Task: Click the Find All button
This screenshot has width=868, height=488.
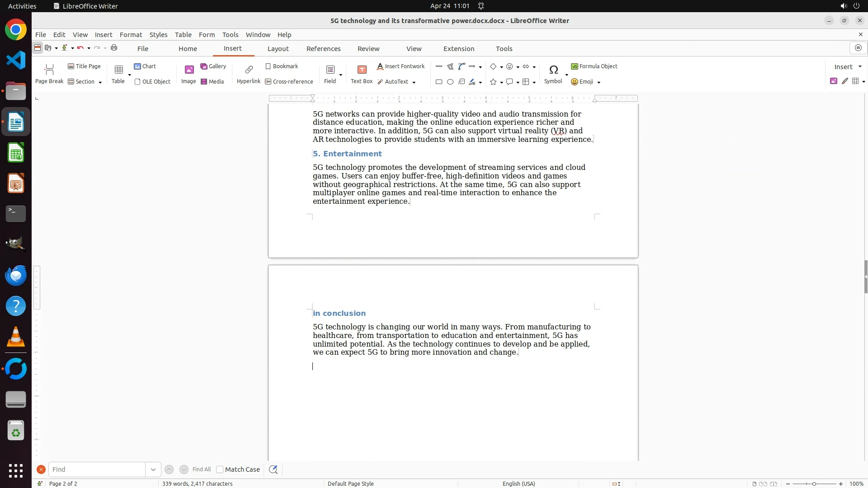Action: pos(201,469)
